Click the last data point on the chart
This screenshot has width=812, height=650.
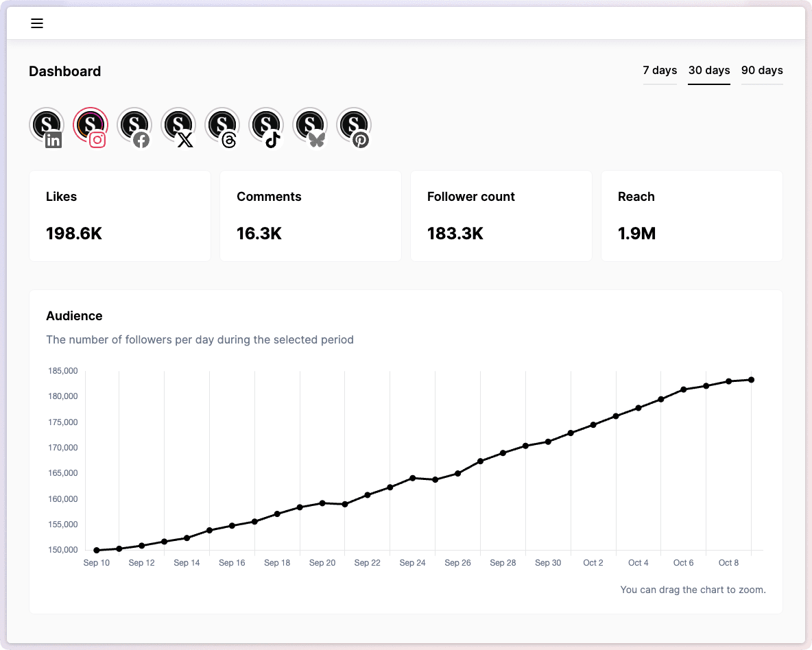pos(752,380)
